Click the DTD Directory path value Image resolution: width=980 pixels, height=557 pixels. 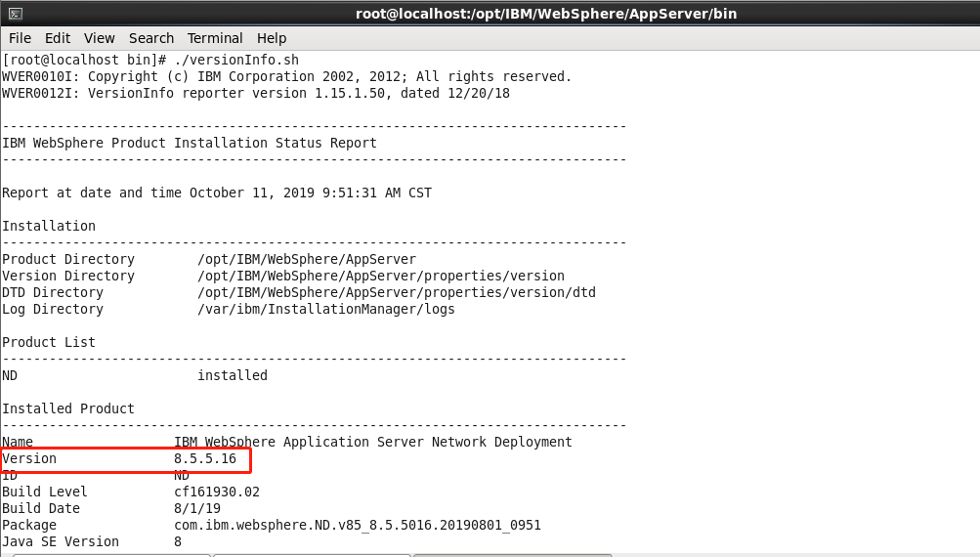(397, 292)
